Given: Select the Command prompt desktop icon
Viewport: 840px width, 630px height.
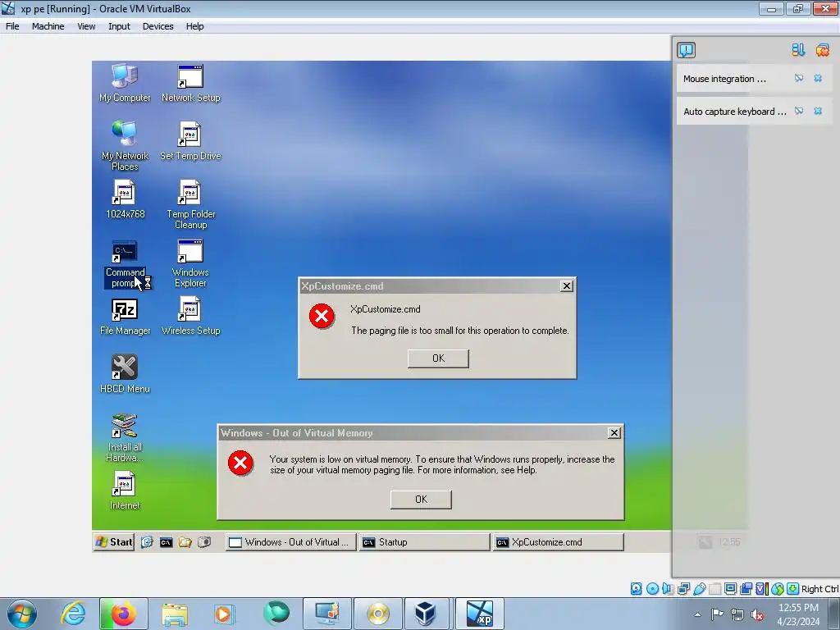Looking at the screenshot, I should pyautogui.click(x=125, y=264).
